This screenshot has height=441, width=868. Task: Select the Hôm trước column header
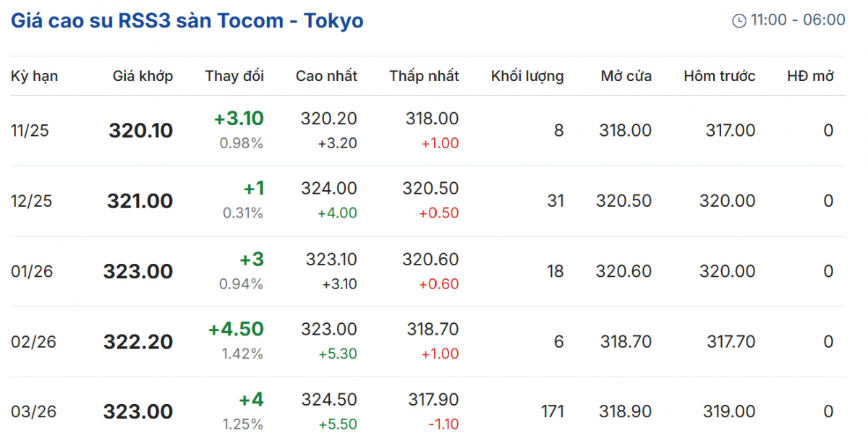pyautogui.click(x=719, y=76)
